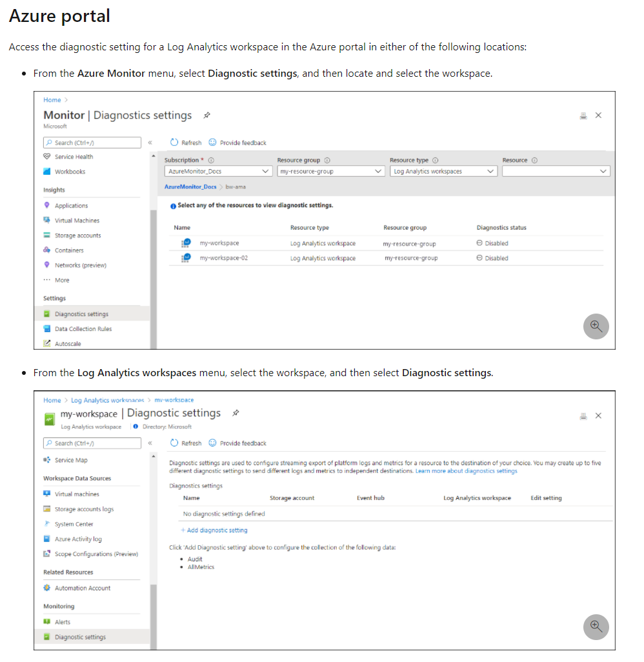This screenshot has width=644, height=662.
Task: Open the Subscription dropdown AzureMonitor_Docs
Action: (218, 171)
